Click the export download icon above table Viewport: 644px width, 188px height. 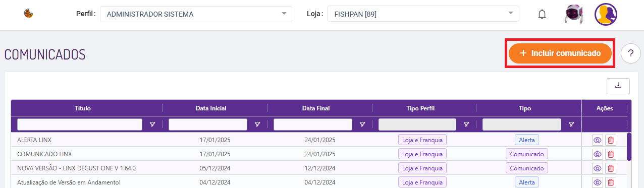618,86
